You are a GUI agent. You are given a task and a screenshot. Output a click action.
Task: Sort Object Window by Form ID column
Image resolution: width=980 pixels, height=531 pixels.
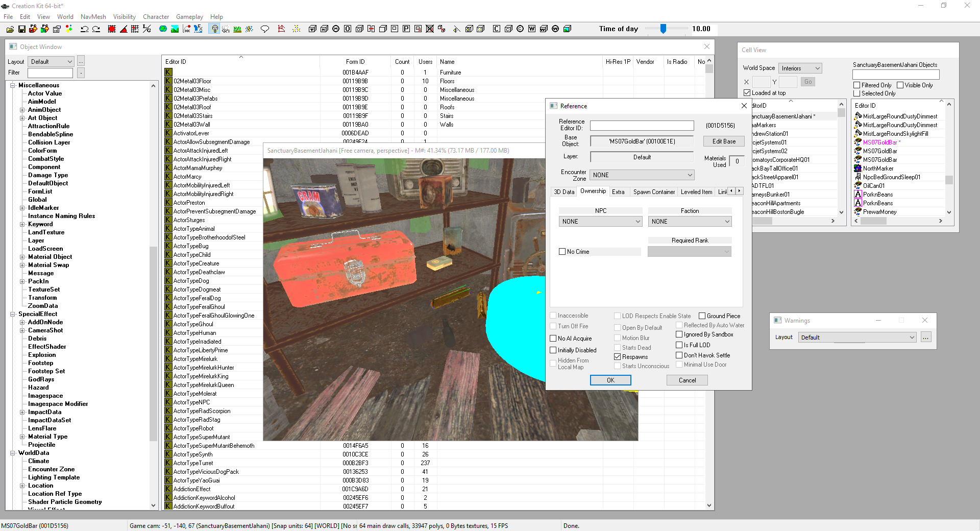click(355, 62)
